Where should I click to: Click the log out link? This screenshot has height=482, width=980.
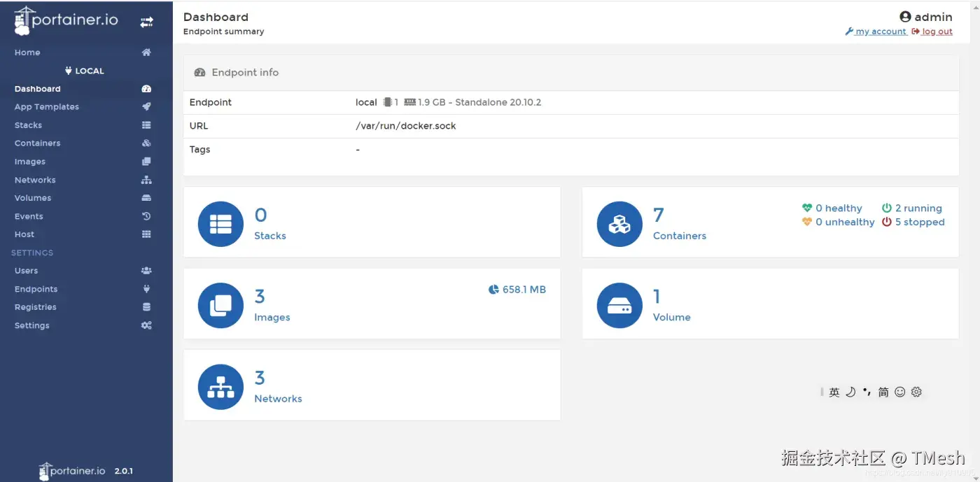pyautogui.click(x=932, y=31)
